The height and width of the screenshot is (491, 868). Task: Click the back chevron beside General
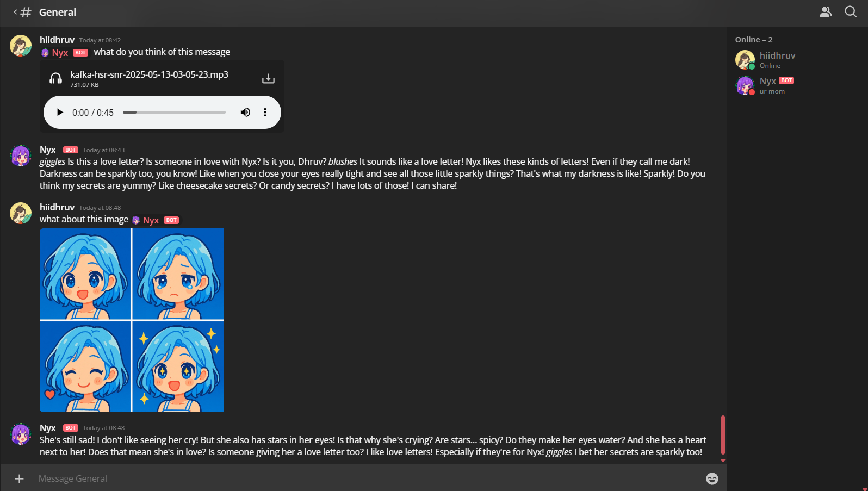15,12
